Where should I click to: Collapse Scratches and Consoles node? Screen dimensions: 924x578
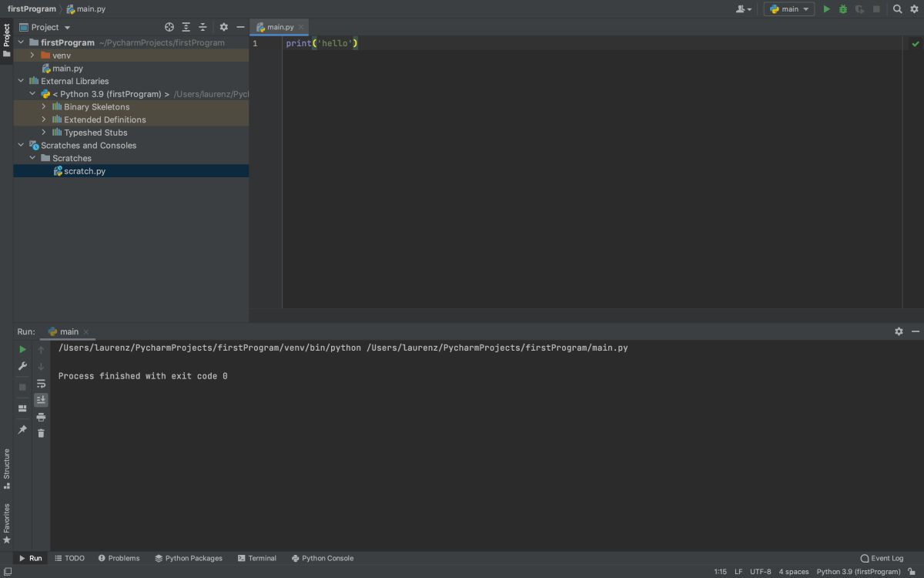point(21,145)
